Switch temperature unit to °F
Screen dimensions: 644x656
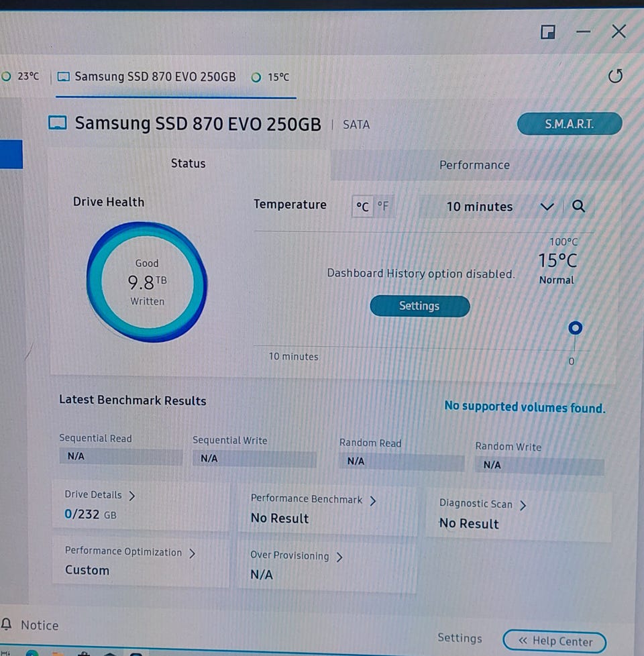point(383,206)
